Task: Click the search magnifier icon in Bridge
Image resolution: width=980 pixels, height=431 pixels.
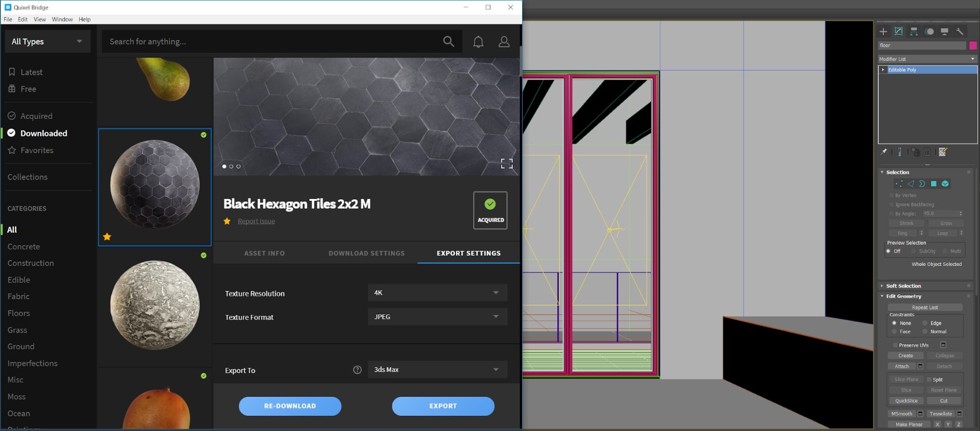Action: point(448,42)
